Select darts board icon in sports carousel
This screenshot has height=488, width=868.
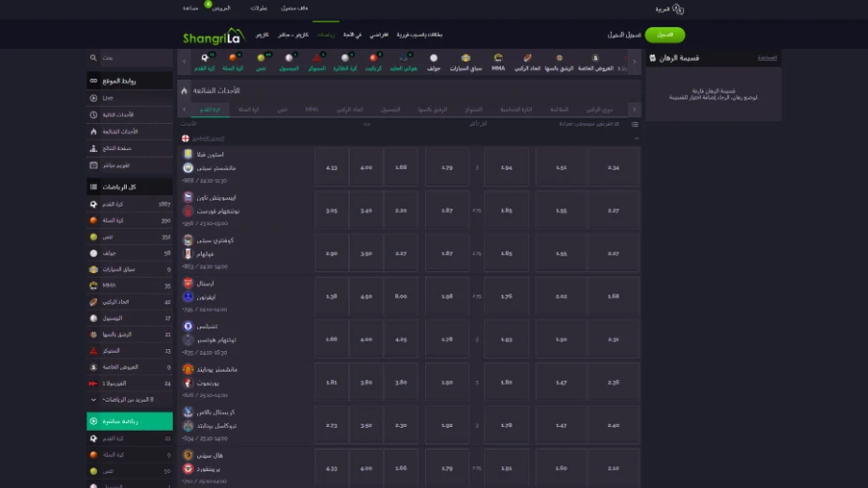(559, 57)
